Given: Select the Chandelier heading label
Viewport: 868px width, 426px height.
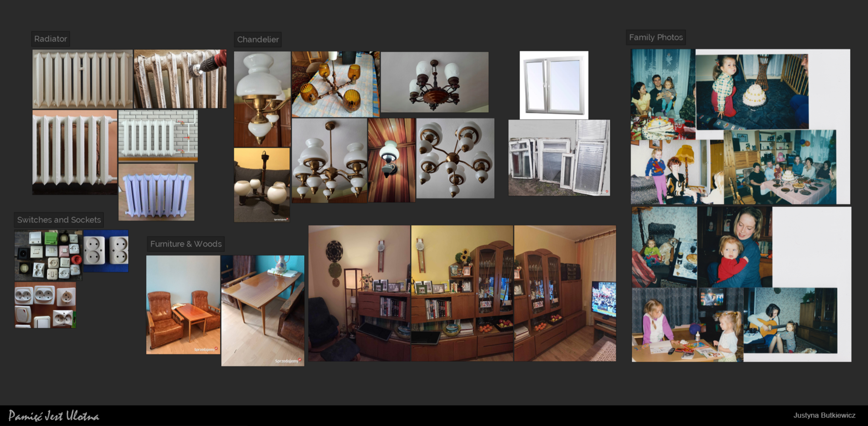Looking at the screenshot, I should [x=258, y=40].
